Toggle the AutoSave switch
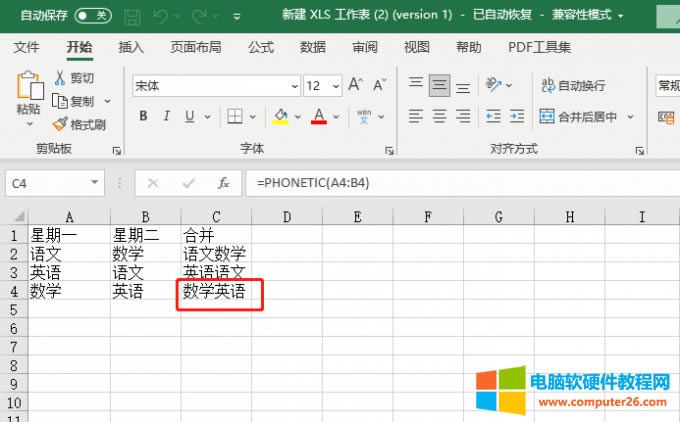 tap(93, 16)
